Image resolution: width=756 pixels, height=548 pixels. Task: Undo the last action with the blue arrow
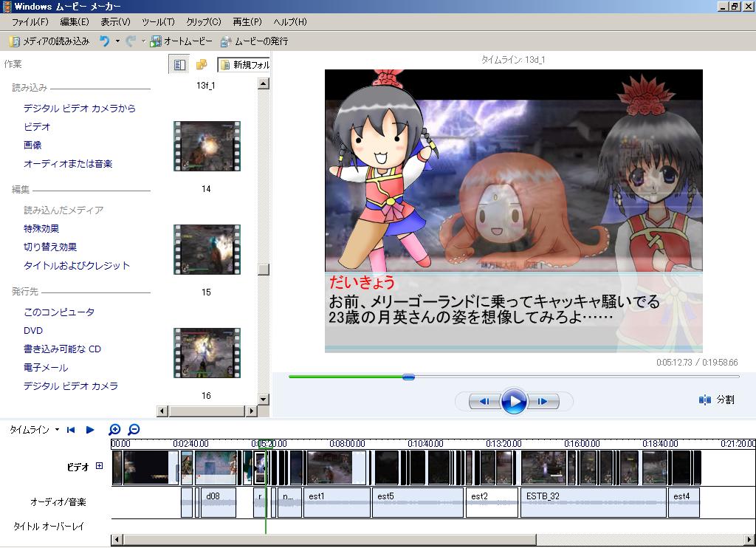tap(105, 41)
